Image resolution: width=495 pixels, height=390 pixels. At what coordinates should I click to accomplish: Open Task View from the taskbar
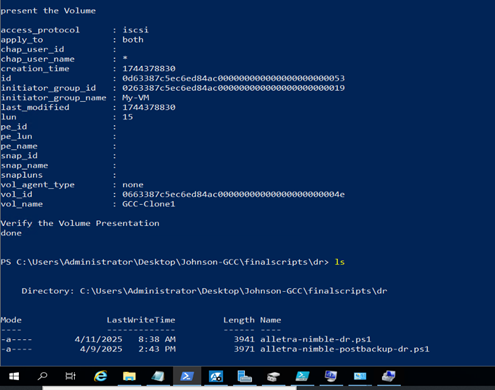coord(70,376)
